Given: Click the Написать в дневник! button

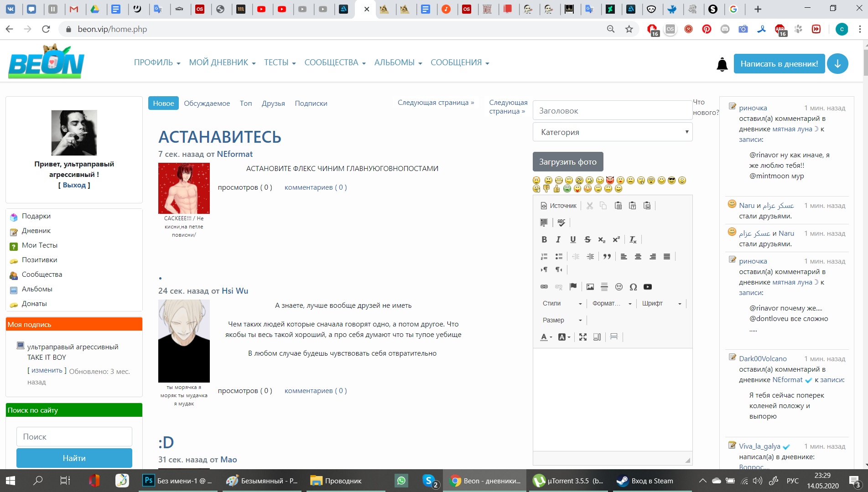Looking at the screenshot, I should pyautogui.click(x=779, y=64).
